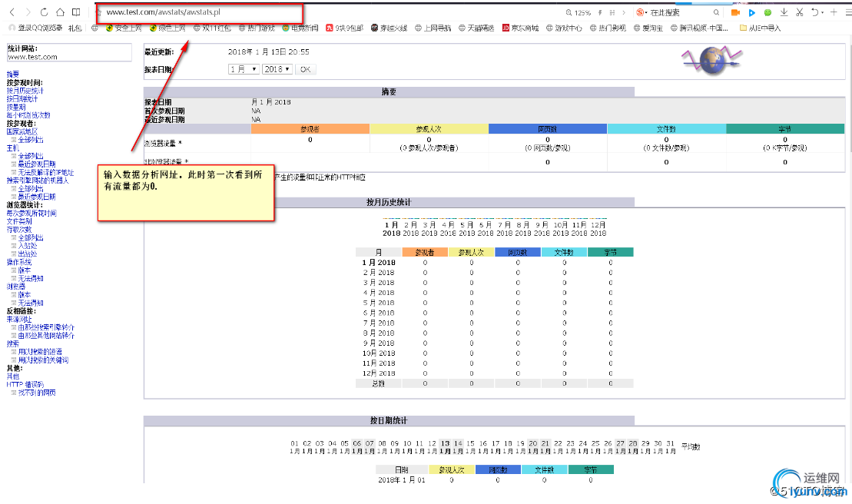
Task: Open the 文件类别 sidebar link
Action: click(x=19, y=221)
